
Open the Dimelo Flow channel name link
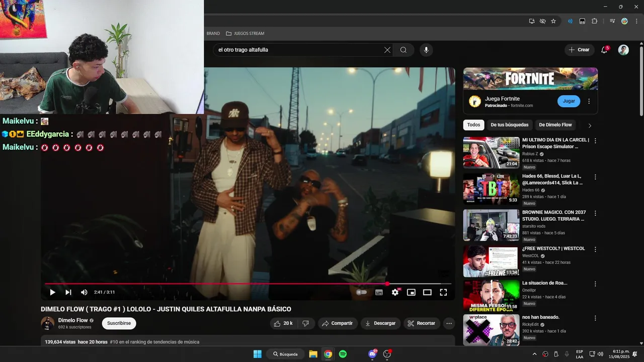[73, 320]
